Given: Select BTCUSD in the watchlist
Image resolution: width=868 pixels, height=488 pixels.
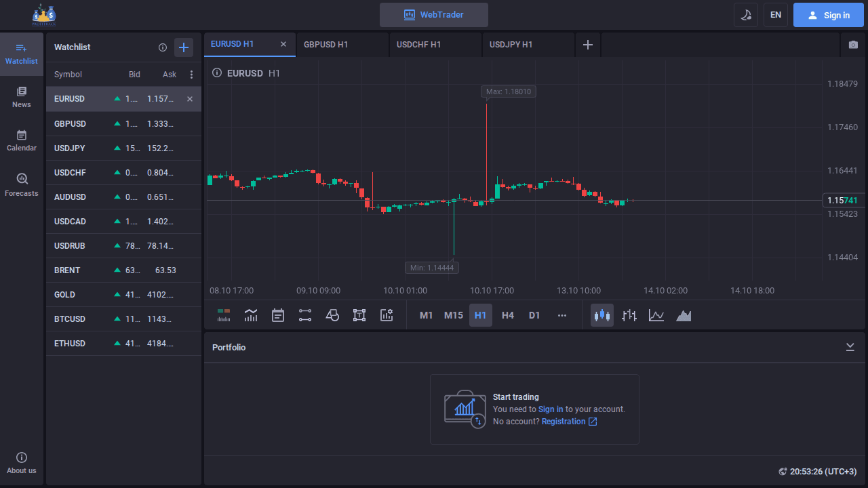Looking at the screenshot, I should click(70, 319).
